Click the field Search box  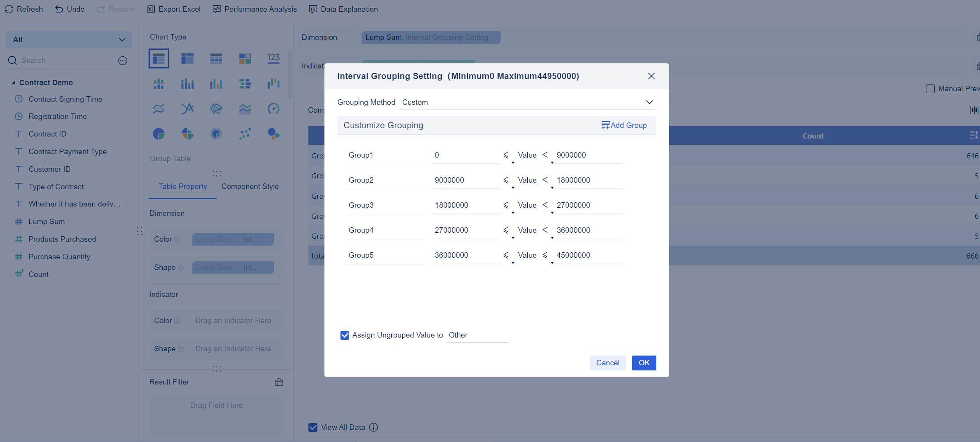pos(59,60)
